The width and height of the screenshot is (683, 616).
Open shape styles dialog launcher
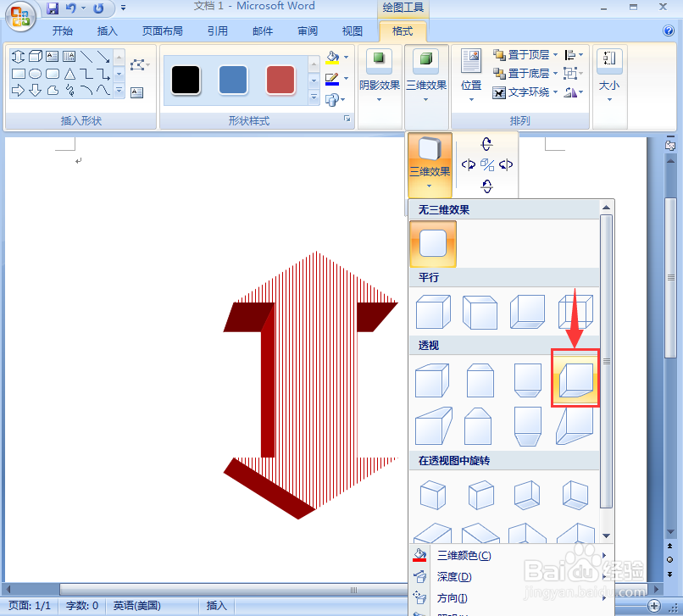point(347,119)
